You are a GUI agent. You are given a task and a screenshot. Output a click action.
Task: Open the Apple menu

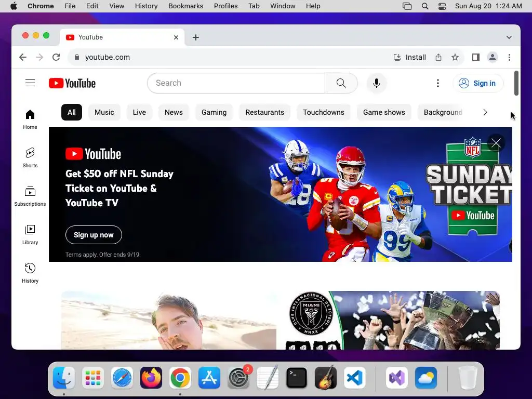(x=14, y=6)
